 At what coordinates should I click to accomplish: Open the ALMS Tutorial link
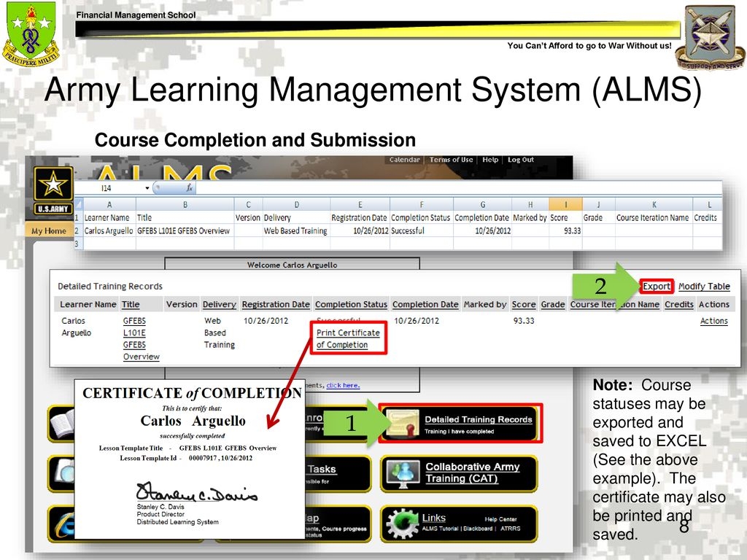(441, 529)
